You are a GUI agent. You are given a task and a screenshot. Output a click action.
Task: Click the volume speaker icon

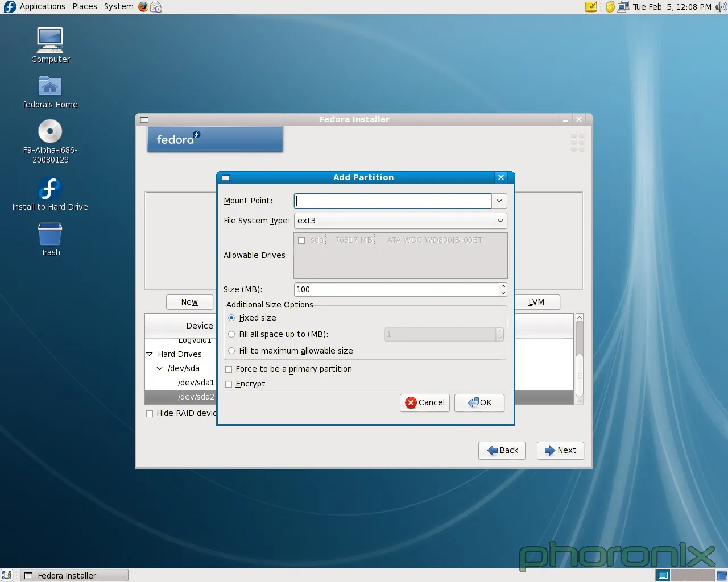(x=721, y=7)
